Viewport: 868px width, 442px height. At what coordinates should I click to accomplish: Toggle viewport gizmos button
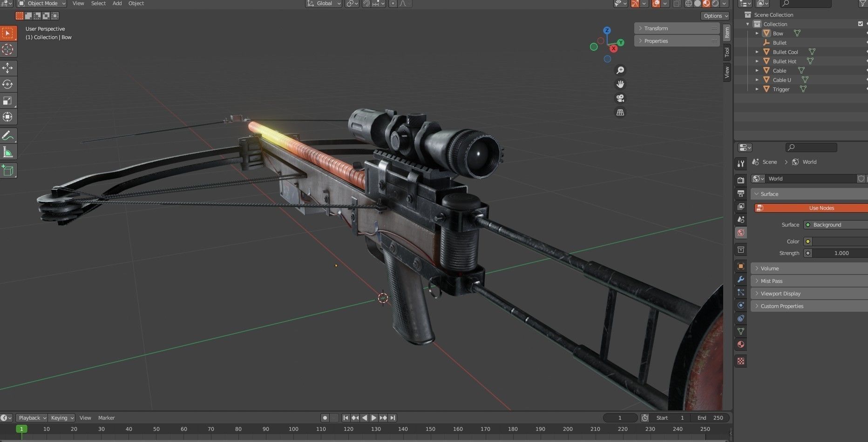pyautogui.click(x=635, y=3)
